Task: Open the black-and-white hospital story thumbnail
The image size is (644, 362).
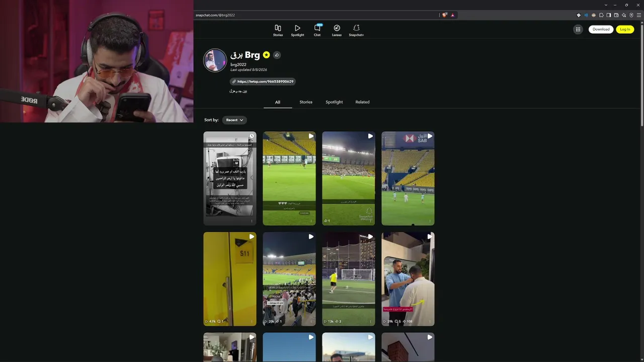Action: point(230,178)
